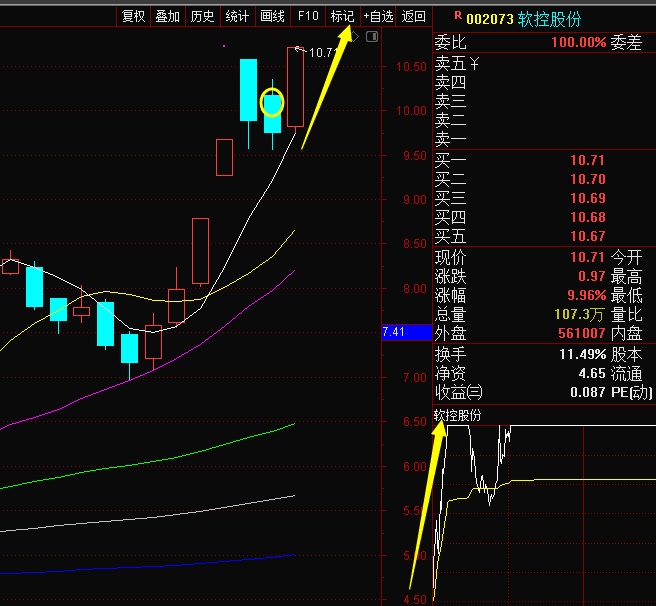Click the 外盘 value 561007
Viewport: 656px width, 606px height.
click(x=582, y=333)
